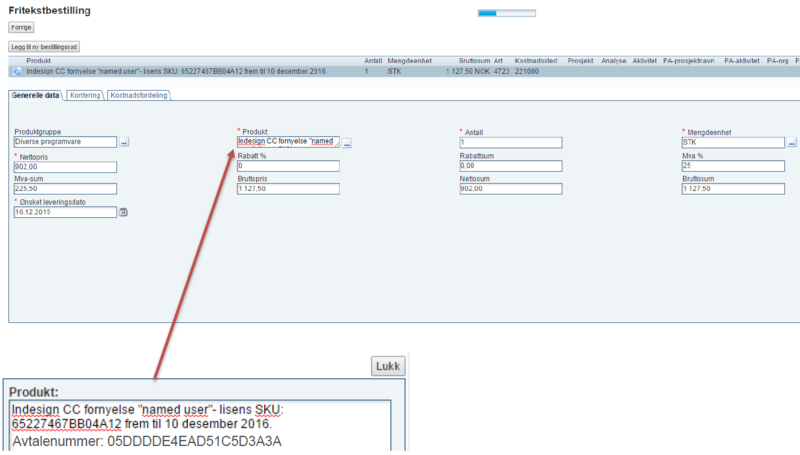
Task: Select the Rabattsum field
Action: [x=511, y=166]
